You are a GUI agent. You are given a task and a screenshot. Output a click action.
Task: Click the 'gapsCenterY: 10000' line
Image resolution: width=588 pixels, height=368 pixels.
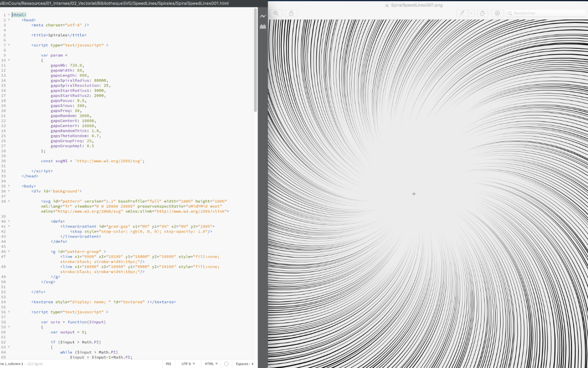(x=74, y=126)
